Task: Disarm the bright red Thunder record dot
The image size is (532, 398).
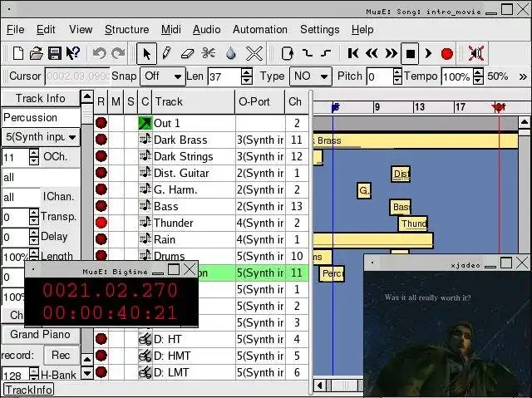Action: tap(101, 223)
